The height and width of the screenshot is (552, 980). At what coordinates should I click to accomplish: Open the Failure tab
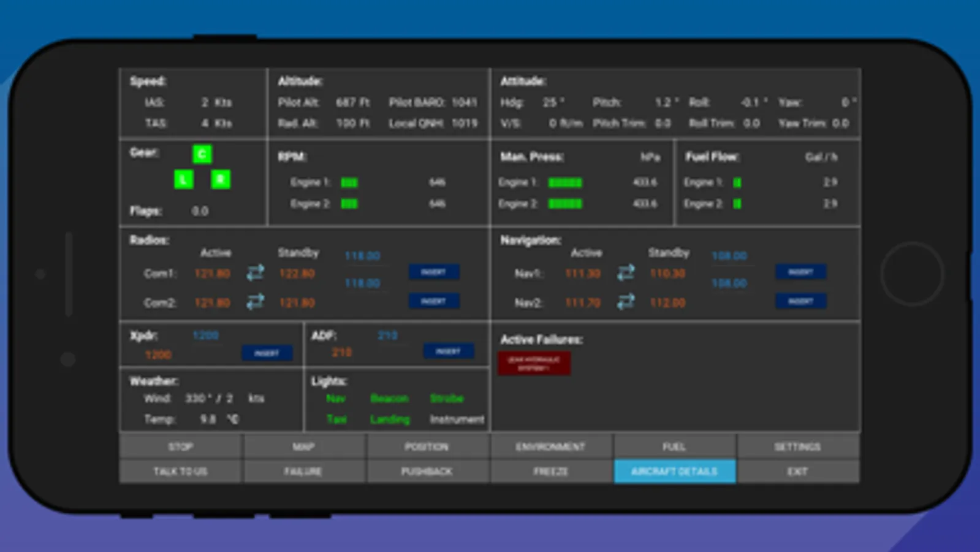[304, 472]
